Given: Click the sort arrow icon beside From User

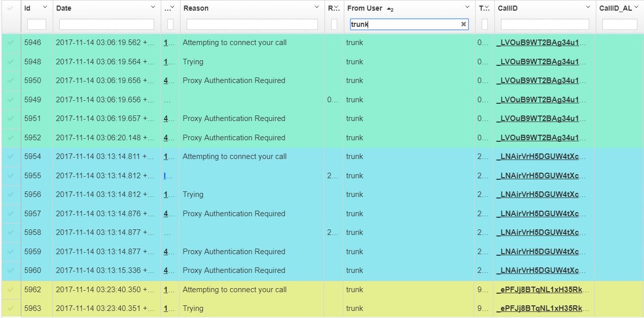Looking at the screenshot, I should pyautogui.click(x=389, y=9).
